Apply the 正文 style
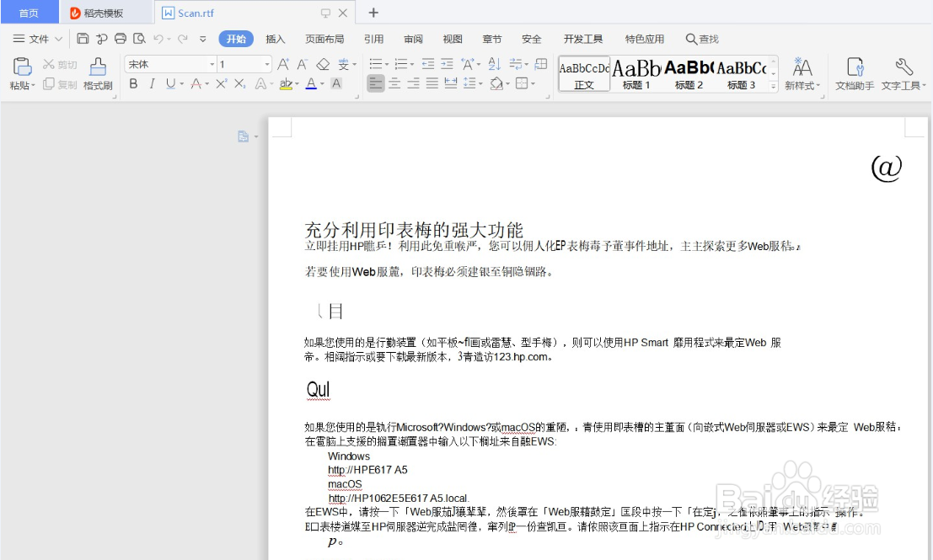The height and width of the screenshot is (560, 933). 584,74
